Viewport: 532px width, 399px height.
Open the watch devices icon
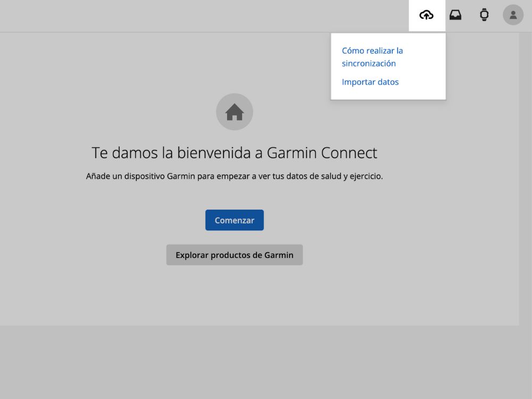(x=484, y=15)
